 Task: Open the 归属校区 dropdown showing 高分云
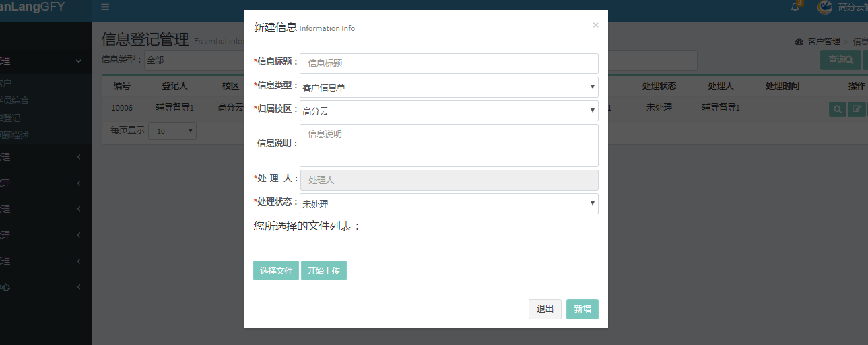[448, 111]
